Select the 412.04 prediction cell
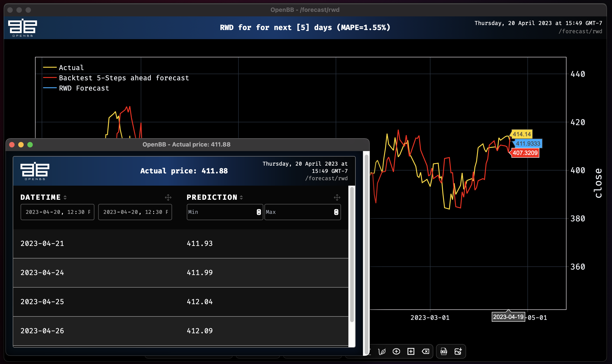Screen dimensions: 612x364 click(x=200, y=302)
